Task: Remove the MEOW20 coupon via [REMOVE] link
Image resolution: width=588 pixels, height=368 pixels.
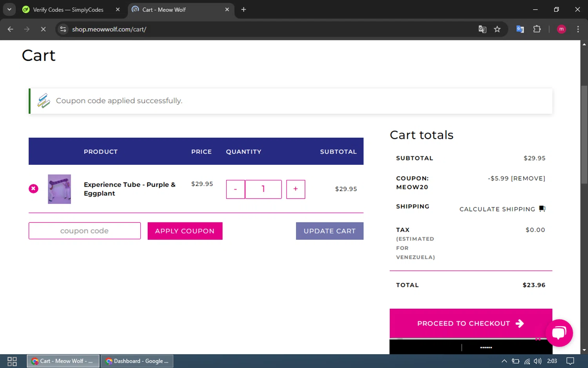Action: (528, 178)
